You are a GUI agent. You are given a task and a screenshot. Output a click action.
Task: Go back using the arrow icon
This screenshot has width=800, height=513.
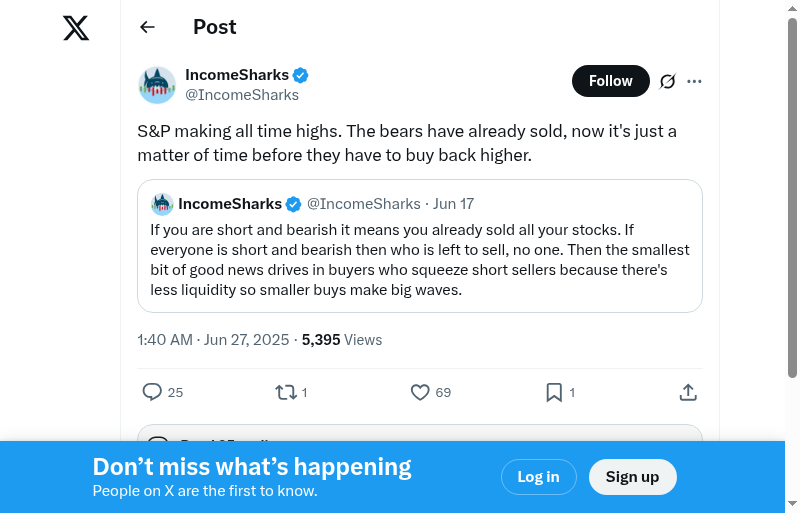148,27
